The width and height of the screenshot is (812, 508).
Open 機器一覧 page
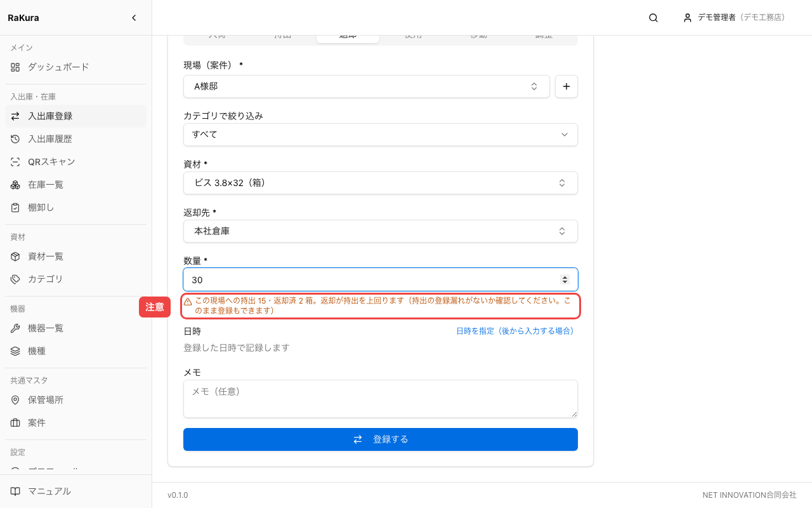tap(75, 328)
